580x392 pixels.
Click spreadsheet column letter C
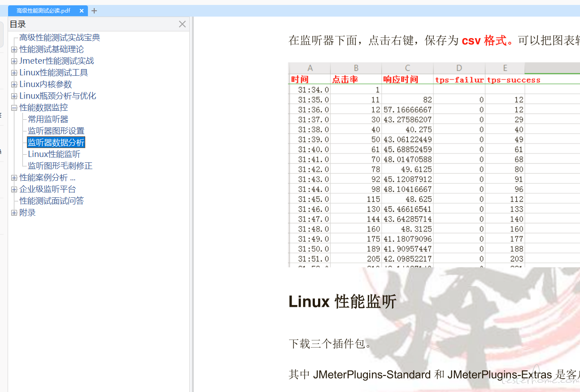pos(407,68)
